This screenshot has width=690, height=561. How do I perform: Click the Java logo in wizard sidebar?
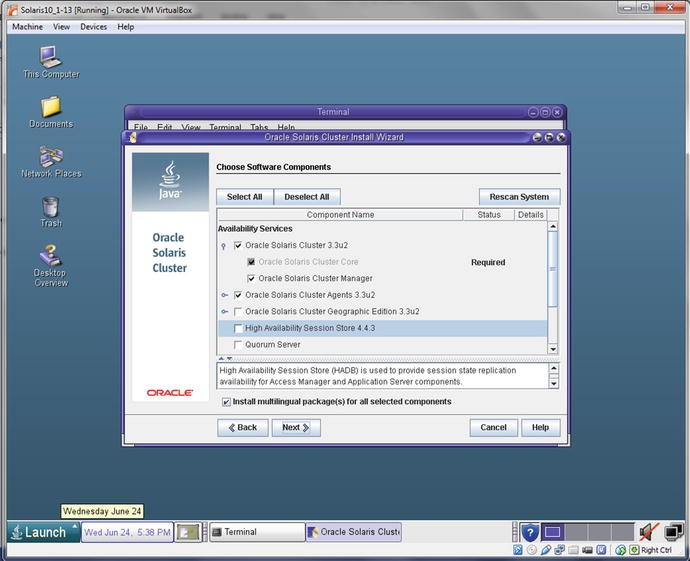(170, 180)
